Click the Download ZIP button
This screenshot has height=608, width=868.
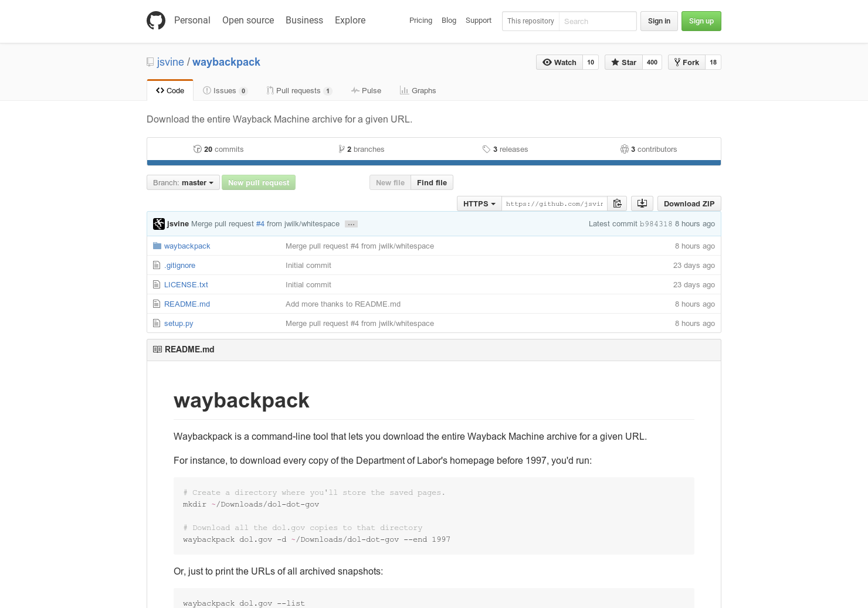[x=689, y=203]
